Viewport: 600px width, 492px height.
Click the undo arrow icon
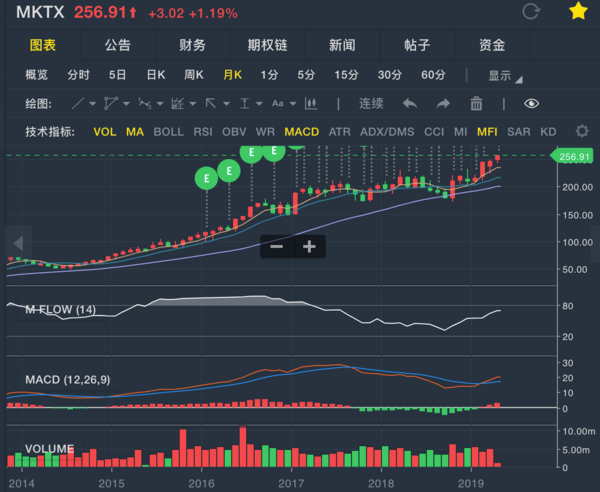click(x=410, y=103)
